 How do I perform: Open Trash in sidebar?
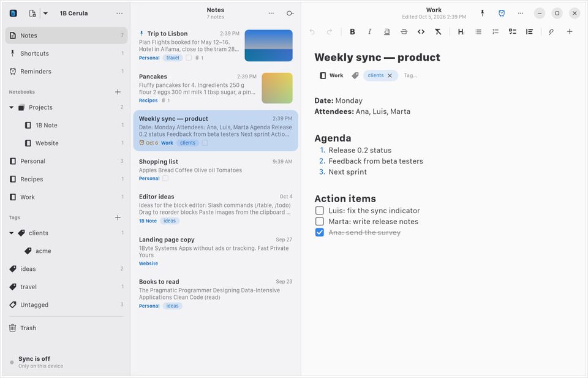(66, 328)
